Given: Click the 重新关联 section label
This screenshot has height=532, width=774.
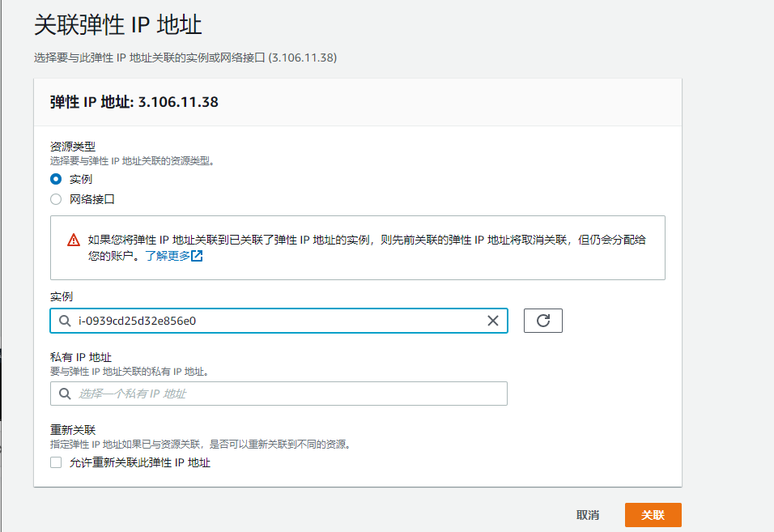Looking at the screenshot, I should coord(73,430).
